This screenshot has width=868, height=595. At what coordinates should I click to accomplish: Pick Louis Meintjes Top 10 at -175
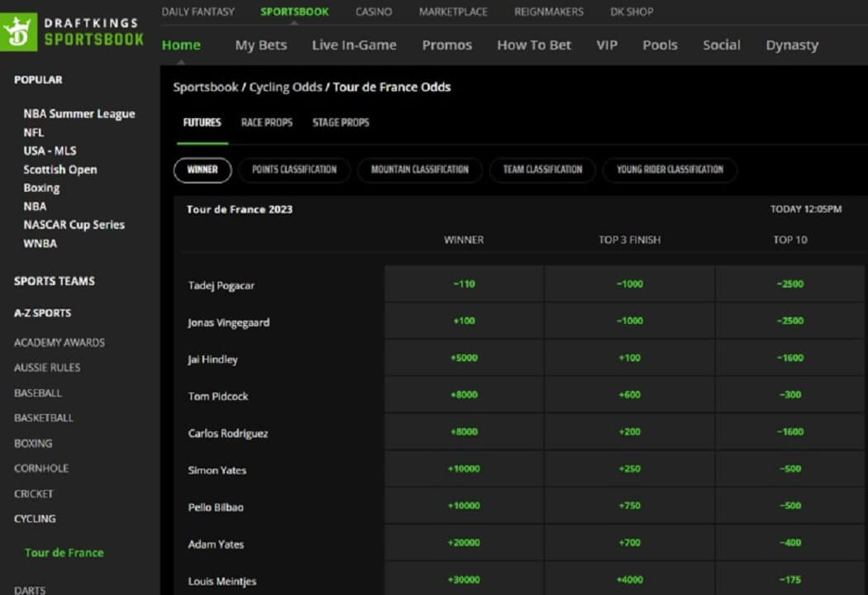790,579
